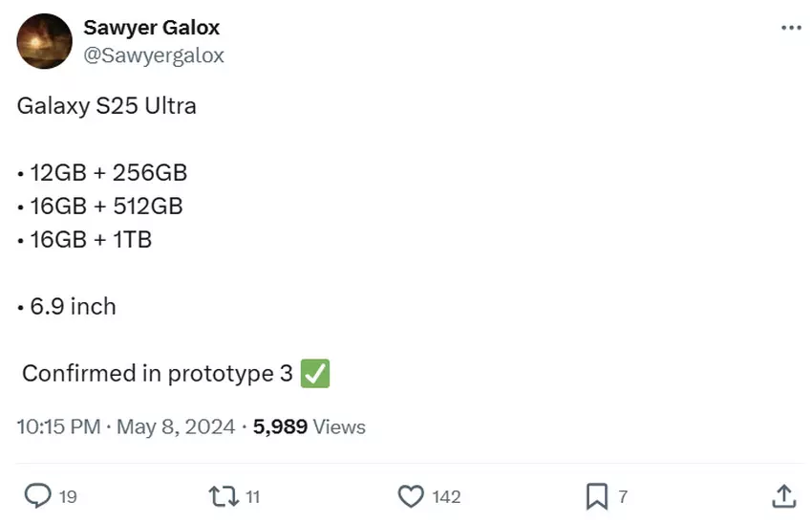Open the Sawyer Galox display name link
The image size is (812, 524).
coord(151,27)
